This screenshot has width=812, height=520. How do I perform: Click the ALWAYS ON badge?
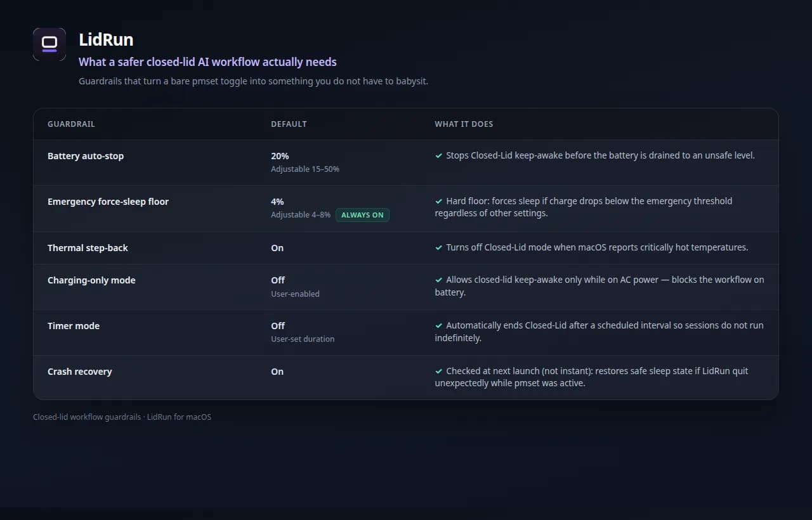362,215
